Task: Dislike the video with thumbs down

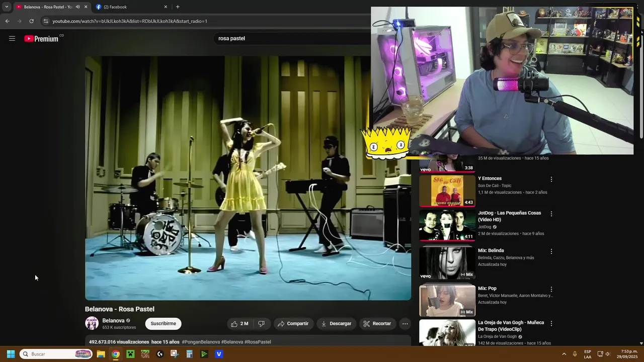Action: coord(261,323)
